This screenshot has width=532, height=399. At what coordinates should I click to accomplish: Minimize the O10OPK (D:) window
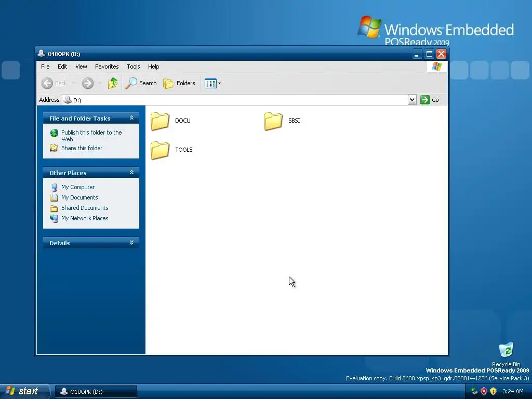tap(417, 54)
